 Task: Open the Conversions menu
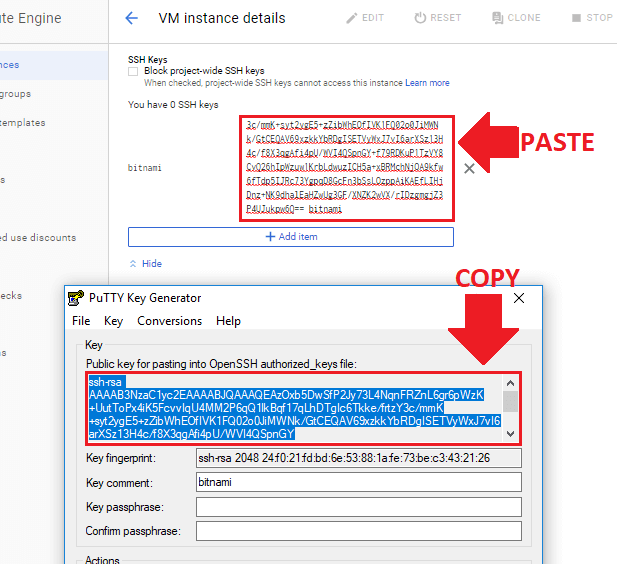point(170,321)
